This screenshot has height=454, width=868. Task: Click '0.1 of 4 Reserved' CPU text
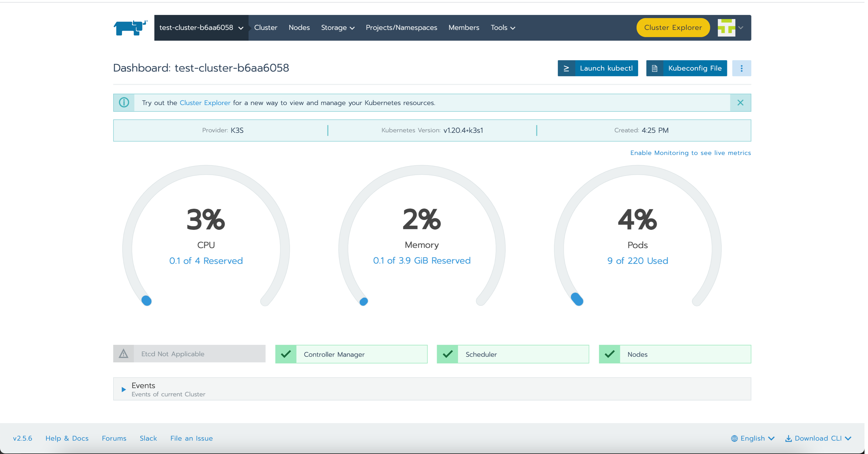point(206,260)
